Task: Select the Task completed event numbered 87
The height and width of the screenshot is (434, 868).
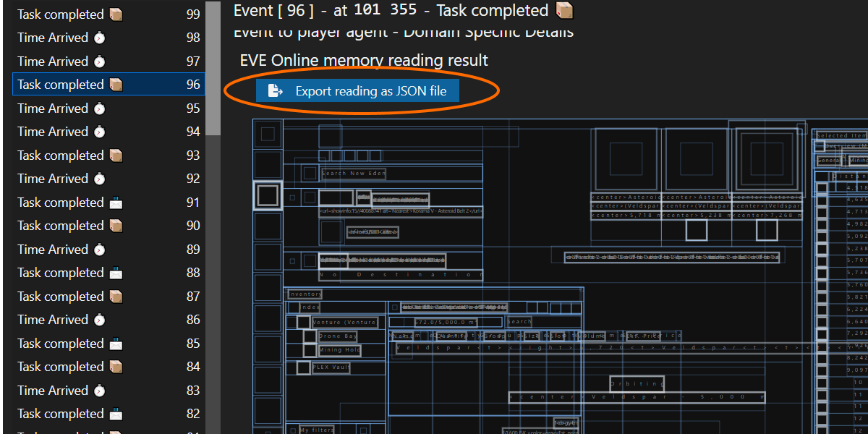Action: tap(109, 297)
